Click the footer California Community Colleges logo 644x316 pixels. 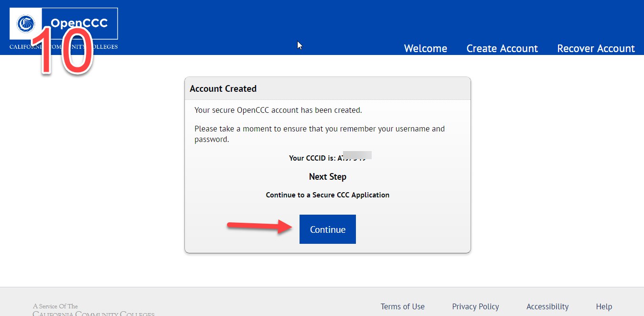93,311
